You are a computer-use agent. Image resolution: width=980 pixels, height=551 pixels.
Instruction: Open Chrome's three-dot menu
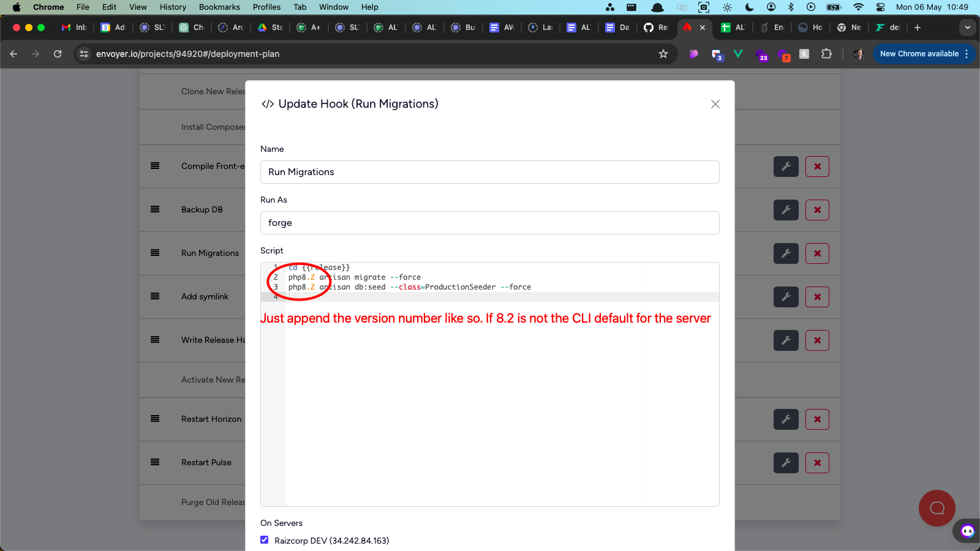[967, 54]
